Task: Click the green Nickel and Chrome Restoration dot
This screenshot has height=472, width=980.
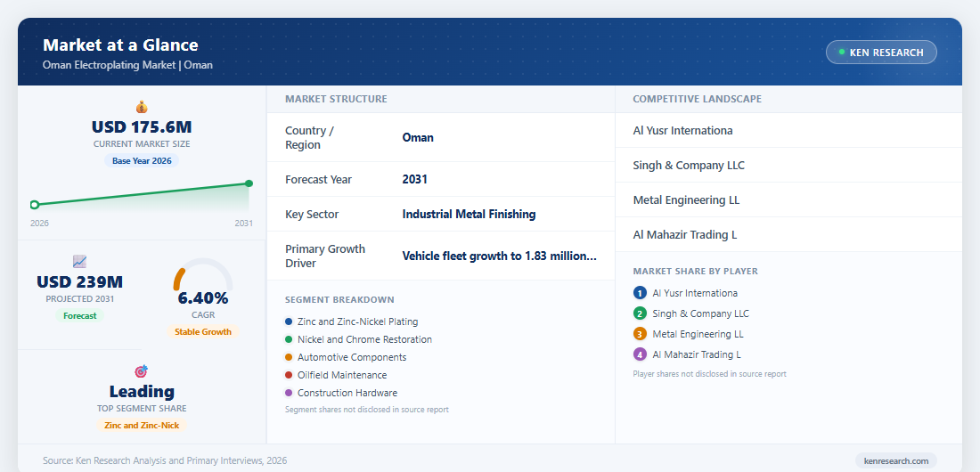Action: [288, 339]
